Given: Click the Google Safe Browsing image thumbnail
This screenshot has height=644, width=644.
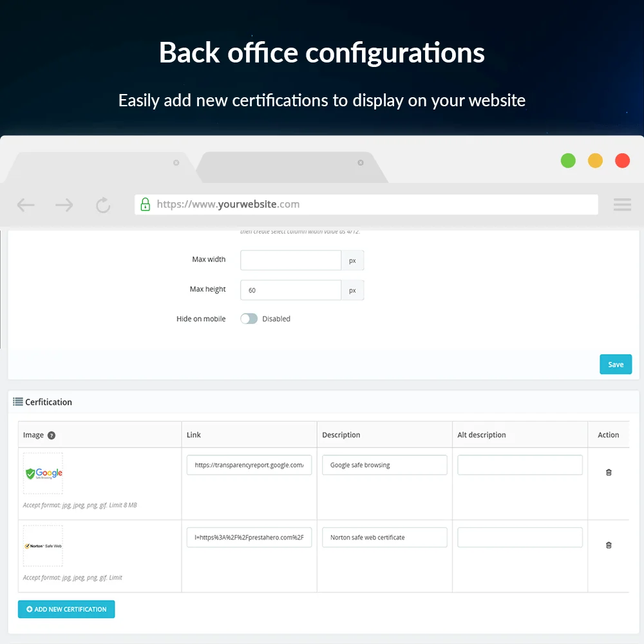Looking at the screenshot, I should click(43, 473).
